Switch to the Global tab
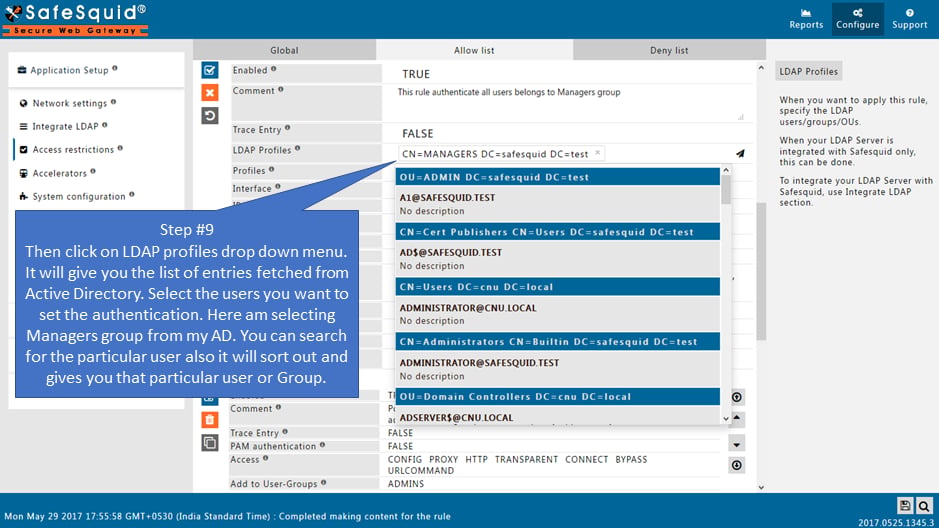Screen dimensions: 939x528 click(x=284, y=50)
